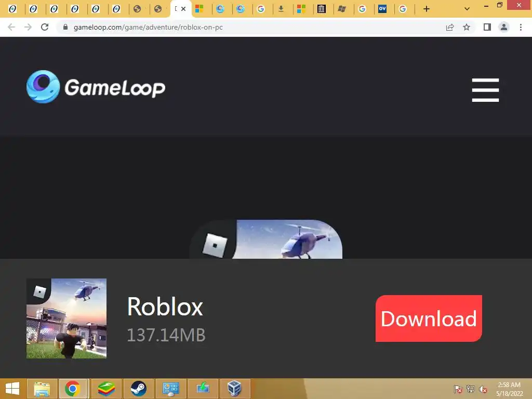Click the red Download button

pos(429,318)
